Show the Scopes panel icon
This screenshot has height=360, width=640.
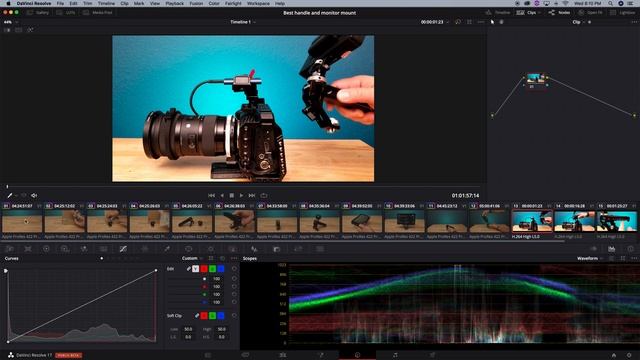click(611, 249)
